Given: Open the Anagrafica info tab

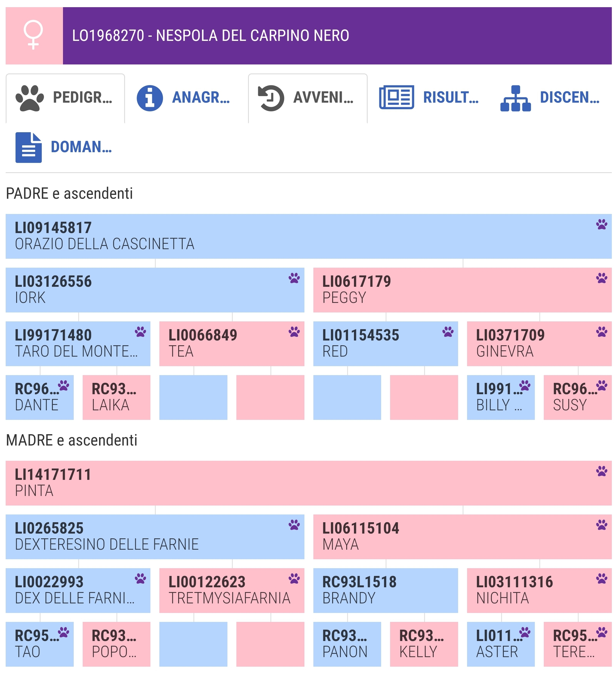Looking at the screenshot, I should [x=183, y=98].
